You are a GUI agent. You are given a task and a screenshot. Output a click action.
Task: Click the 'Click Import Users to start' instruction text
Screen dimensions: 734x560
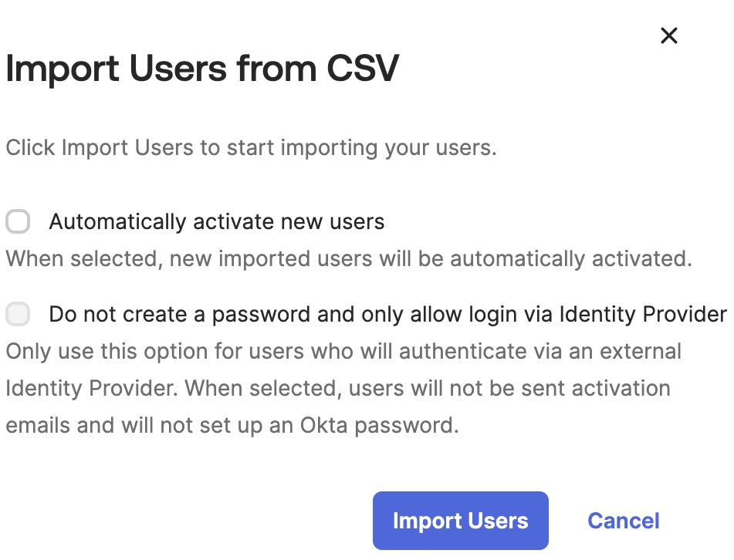tap(251, 148)
